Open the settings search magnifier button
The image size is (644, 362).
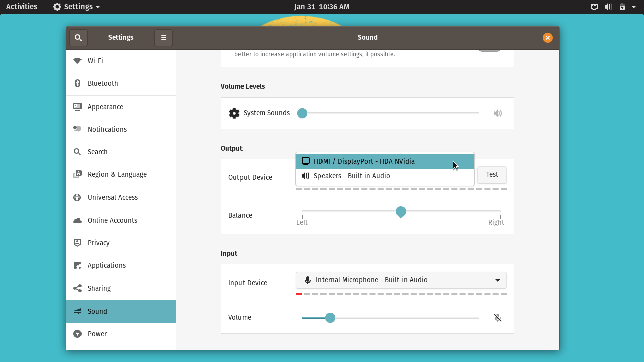tap(78, 38)
